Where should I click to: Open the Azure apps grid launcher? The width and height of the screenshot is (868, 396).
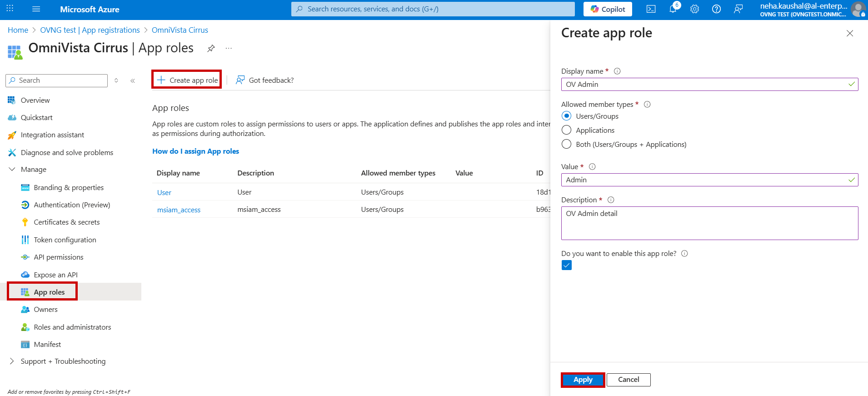[10, 9]
